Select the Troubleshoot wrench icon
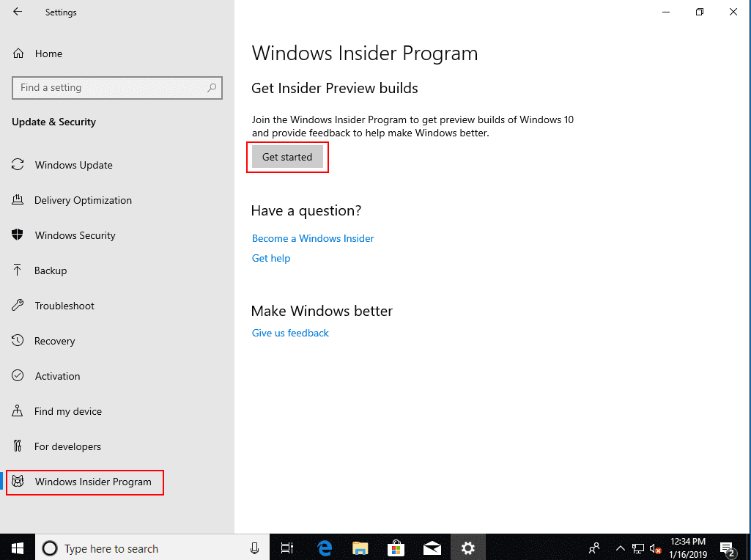This screenshot has width=751, height=560. pos(18,306)
